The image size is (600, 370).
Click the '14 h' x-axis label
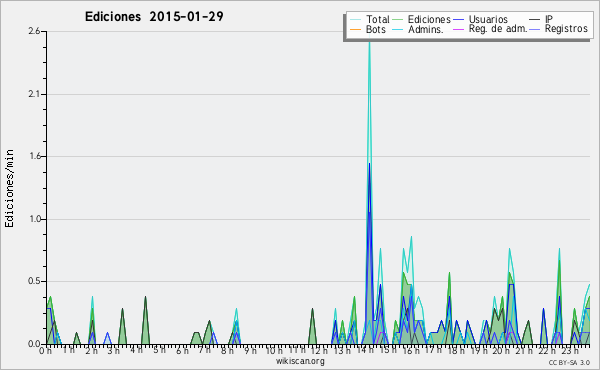pyautogui.click(x=365, y=351)
